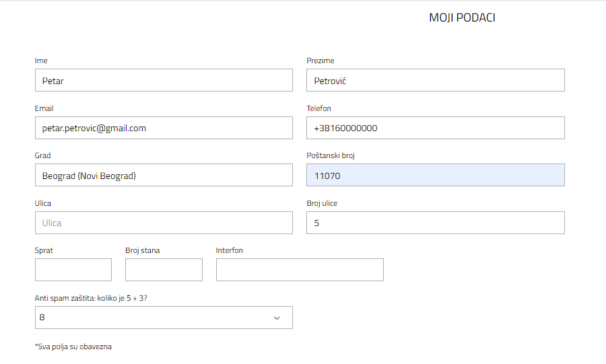Viewport: 606px width, 364px height.
Task: Click the Interfon label text
Action: coord(229,250)
